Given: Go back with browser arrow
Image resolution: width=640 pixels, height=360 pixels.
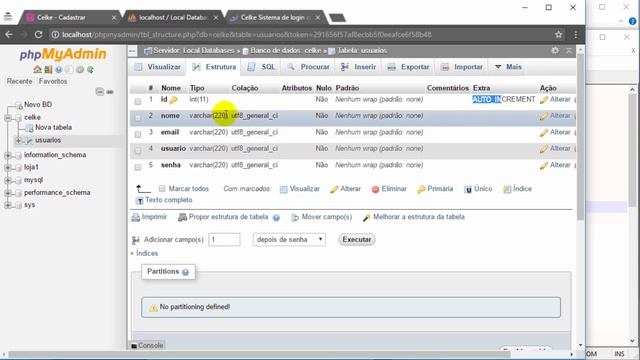Looking at the screenshot, I should (x=9, y=35).
